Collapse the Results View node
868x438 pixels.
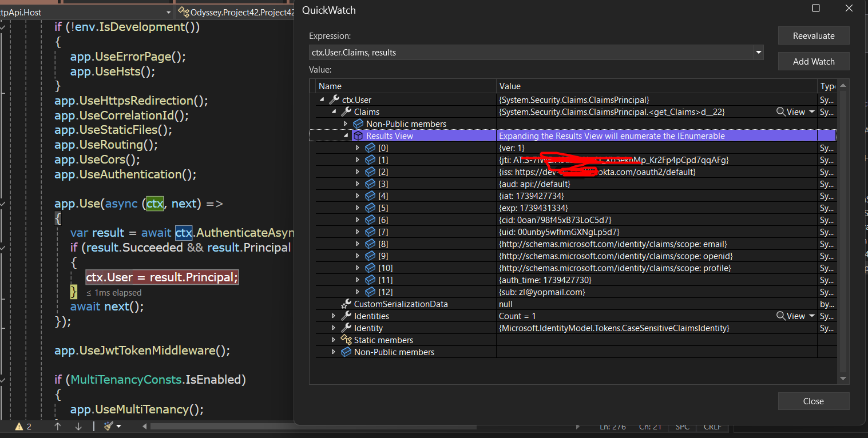(346, 136)
